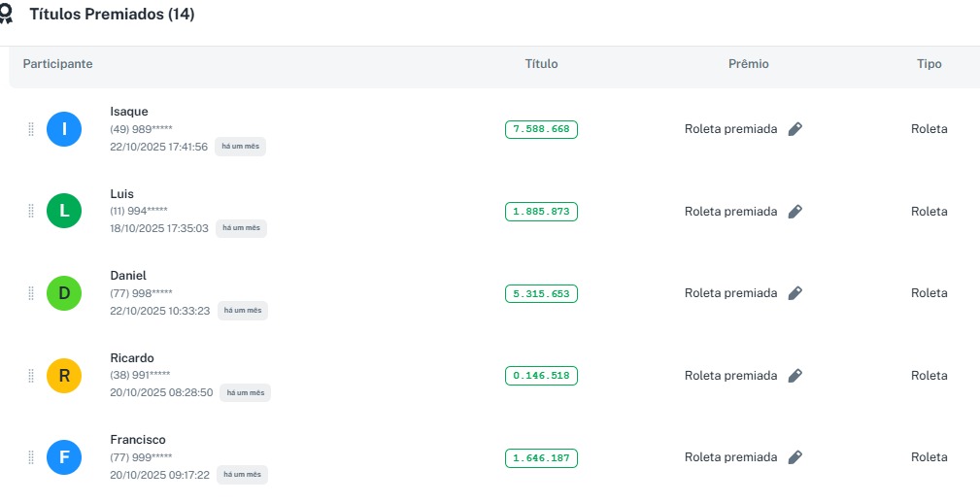Image resolution: width=980 pixels, height=503 pixels.
Task: Click the Tipo column header
Action: tap(929, 64)
